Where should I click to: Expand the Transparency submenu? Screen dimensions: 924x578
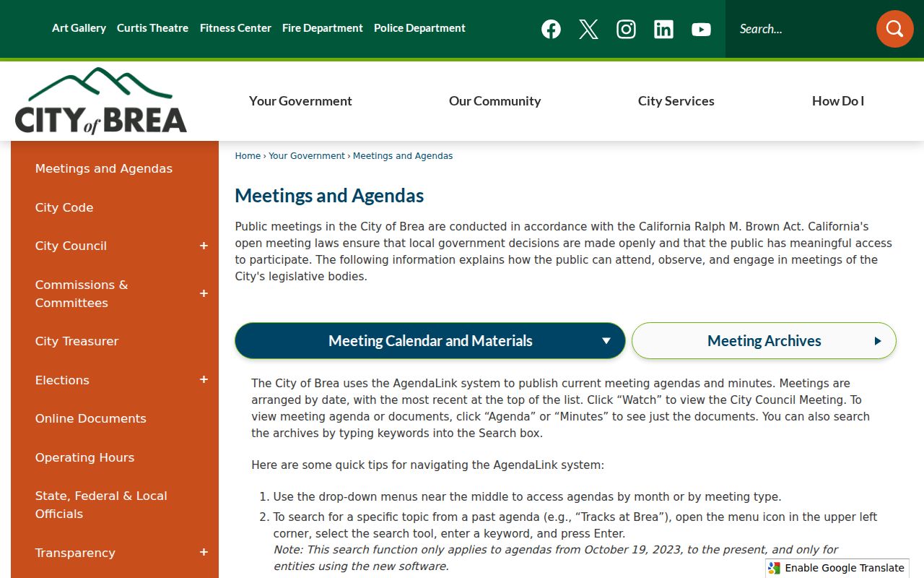204,553
